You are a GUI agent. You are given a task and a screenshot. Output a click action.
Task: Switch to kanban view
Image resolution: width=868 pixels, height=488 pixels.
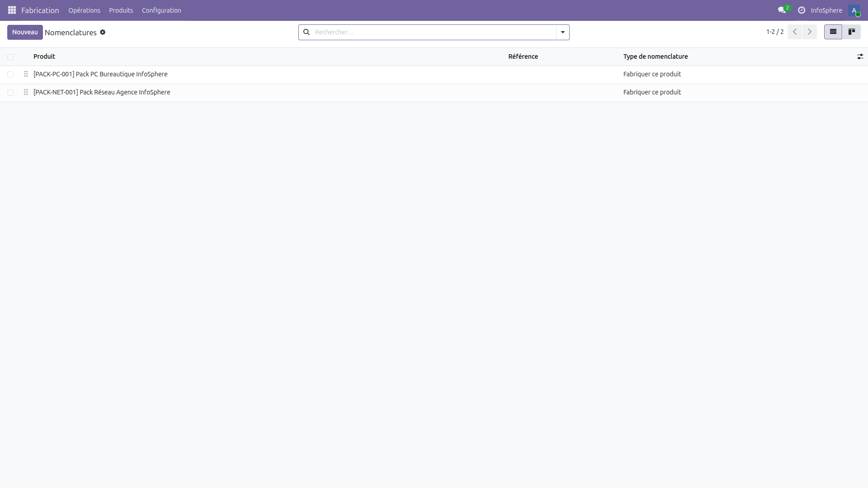coord(852,32)
